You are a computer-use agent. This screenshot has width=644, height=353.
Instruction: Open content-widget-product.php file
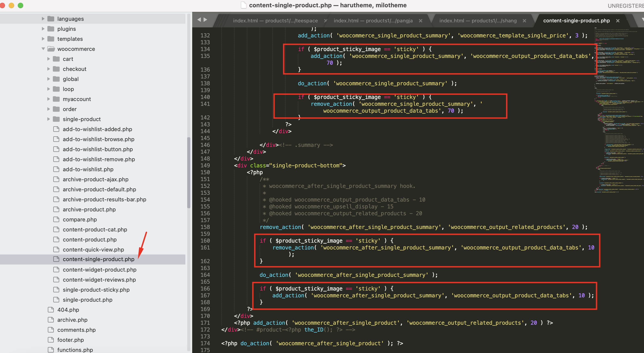pos(100,270)
